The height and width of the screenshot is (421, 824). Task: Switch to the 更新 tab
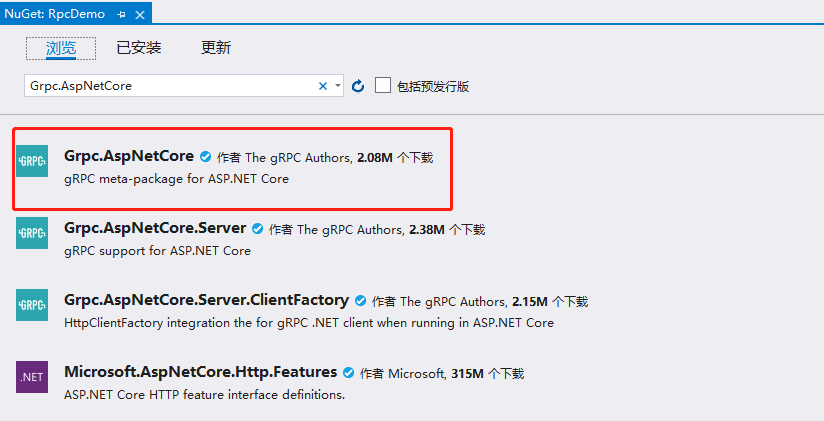tap(216, 48)
